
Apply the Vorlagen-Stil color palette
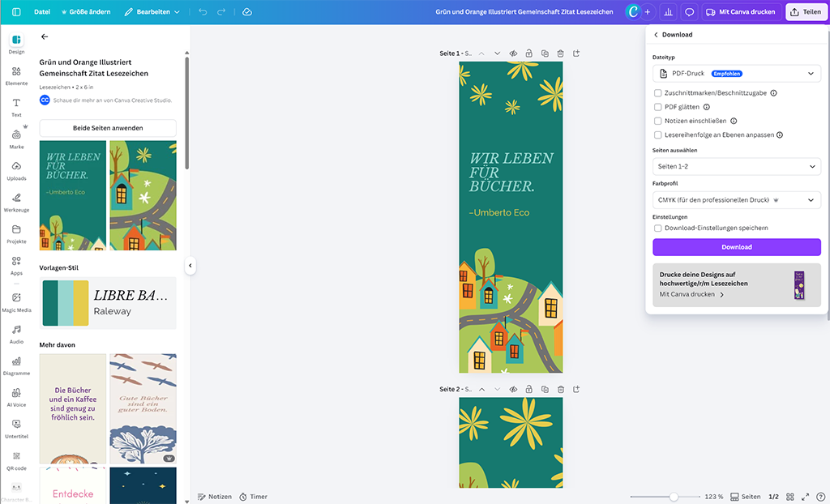66,303
